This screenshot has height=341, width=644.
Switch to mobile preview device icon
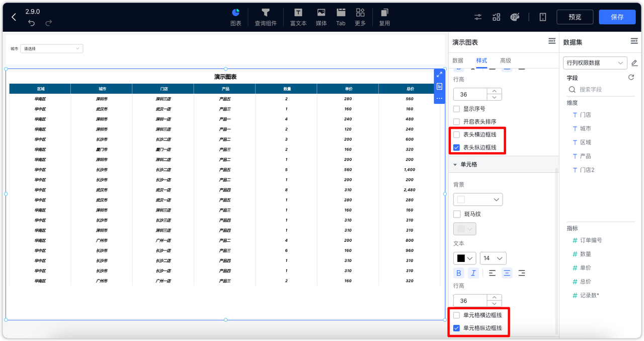[x=542, y=17]
